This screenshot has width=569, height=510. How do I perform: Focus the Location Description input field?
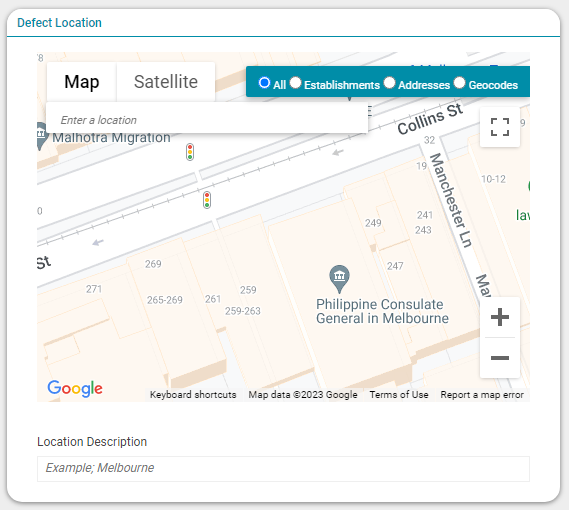tap(283, 469)
